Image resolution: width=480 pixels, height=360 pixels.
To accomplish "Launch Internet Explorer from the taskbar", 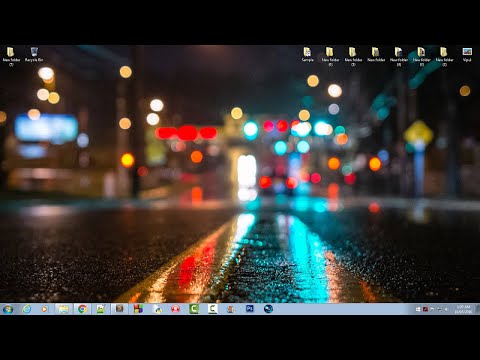I will tap(27, 309).
